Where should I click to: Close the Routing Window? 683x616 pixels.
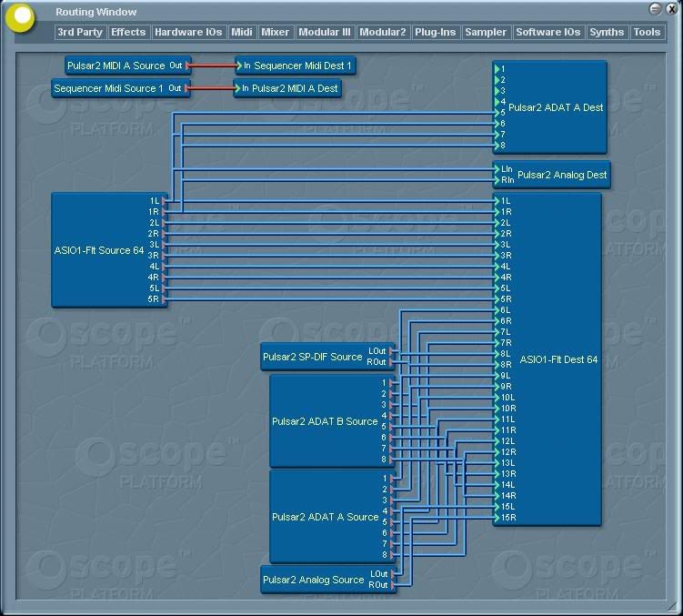[672, 9]
